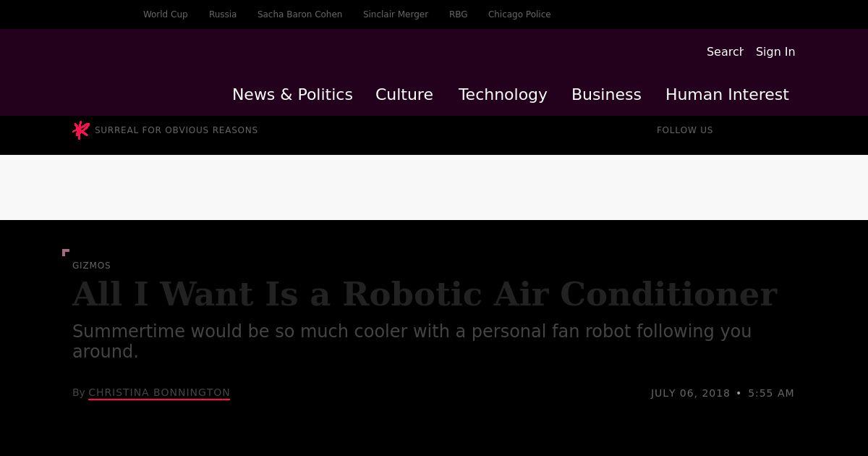Open the Russia trending topic
The width and height of the screenshot is (868, 456).
(x=223, y=14)
